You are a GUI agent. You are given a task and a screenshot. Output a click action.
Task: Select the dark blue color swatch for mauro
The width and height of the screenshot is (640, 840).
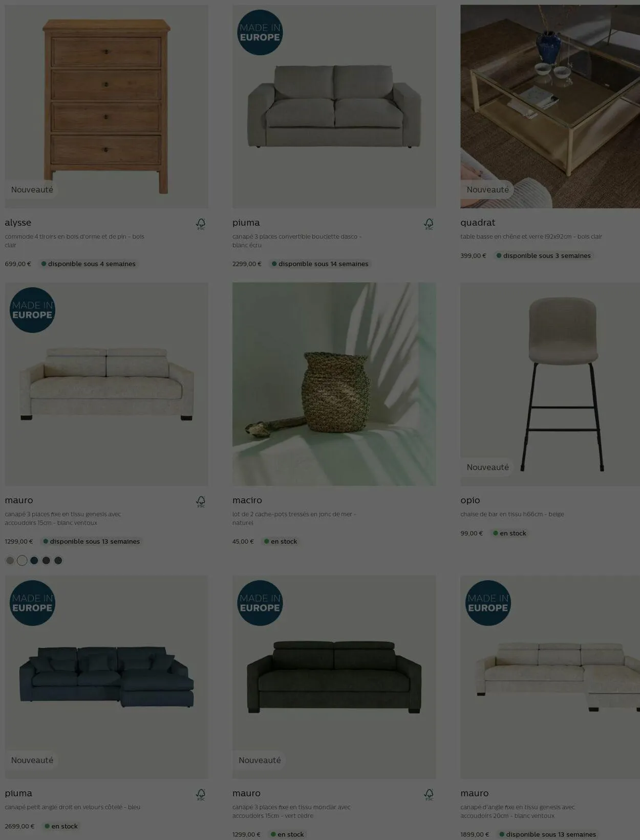point(34,561)
